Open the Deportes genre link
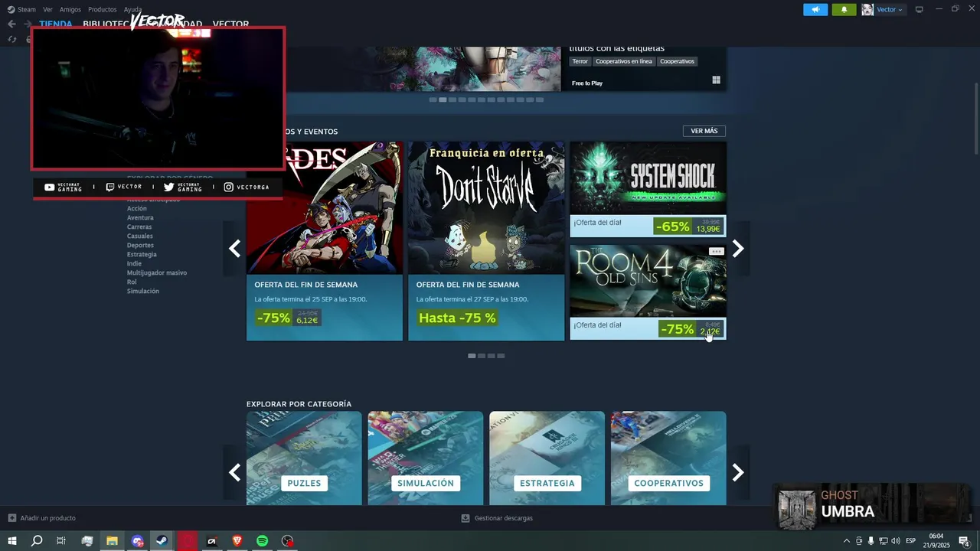The width and height of the screenshot is (980, 551). tap(140, 245)
